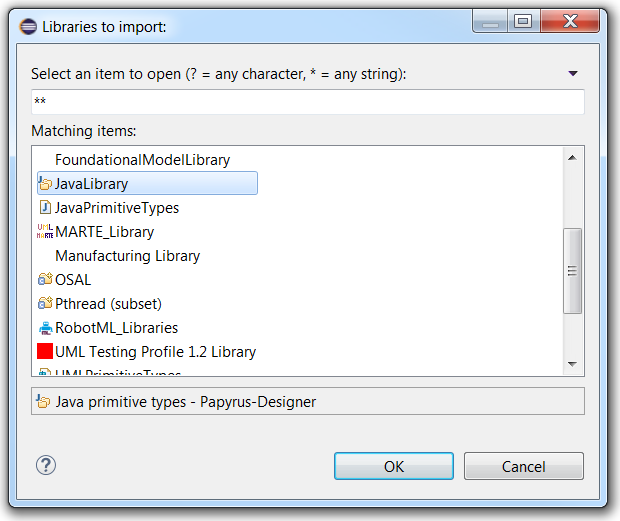This screenshot has height=521, width=620.
Task: Click the Pthread (subset) library icon
Action: coord(44,303)
